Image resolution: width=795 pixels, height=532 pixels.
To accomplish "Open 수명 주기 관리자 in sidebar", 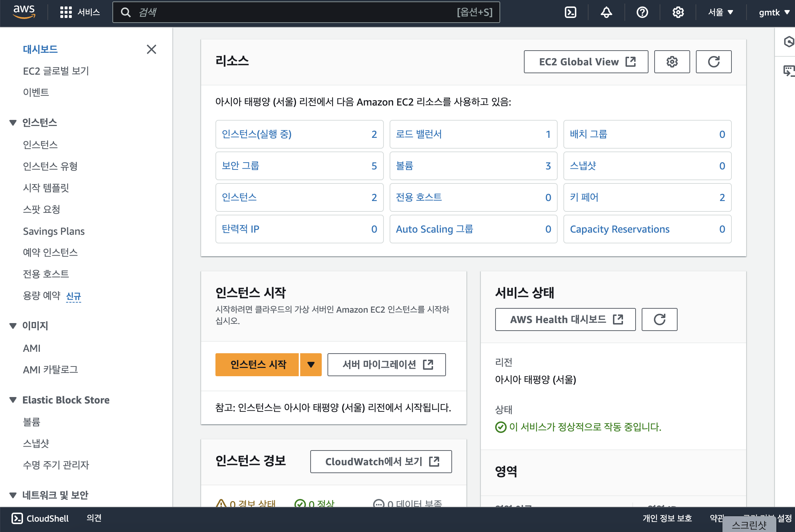I will point(56,465).
